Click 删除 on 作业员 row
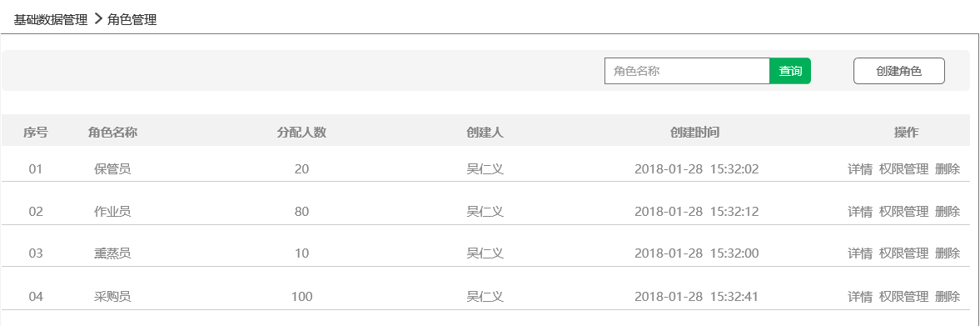980x326 pixels. click(x=948, y=212)
